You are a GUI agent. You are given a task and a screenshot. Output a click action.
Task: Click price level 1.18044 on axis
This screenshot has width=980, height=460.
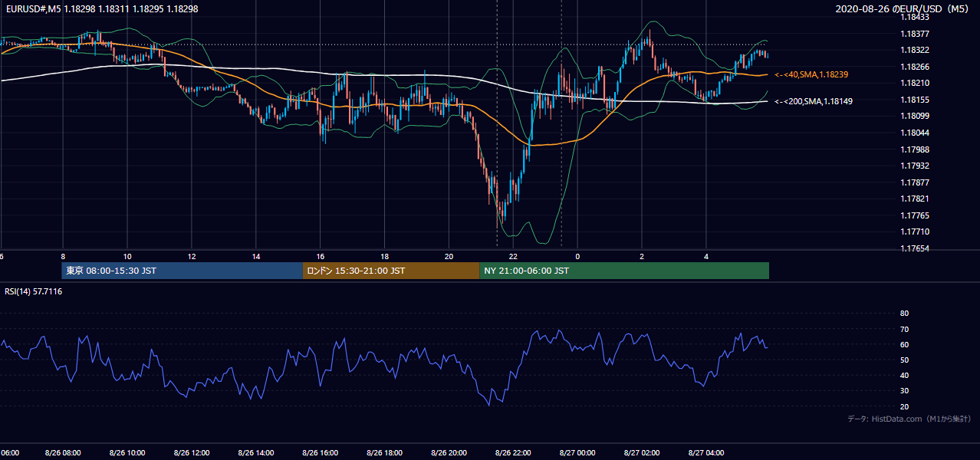pyautogui.click(x=915, y=133)
